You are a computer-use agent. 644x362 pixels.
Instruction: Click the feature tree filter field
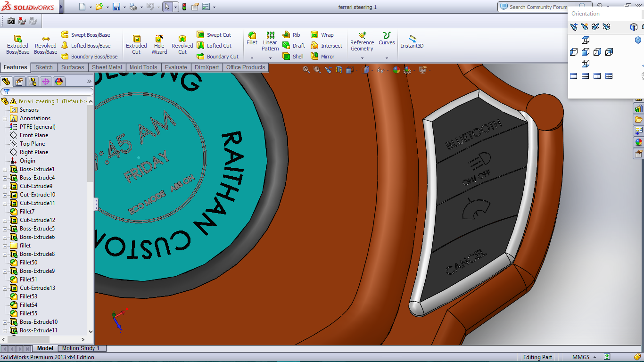click(47, 91)
